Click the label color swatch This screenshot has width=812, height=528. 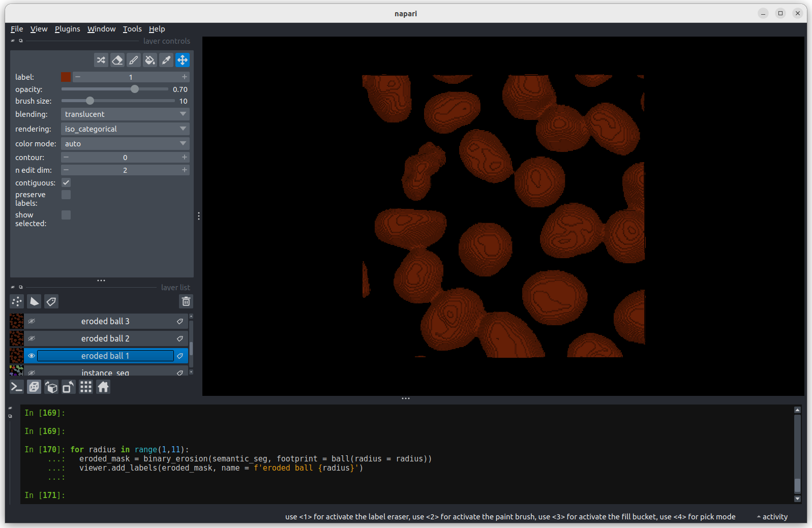coord(66,77)
